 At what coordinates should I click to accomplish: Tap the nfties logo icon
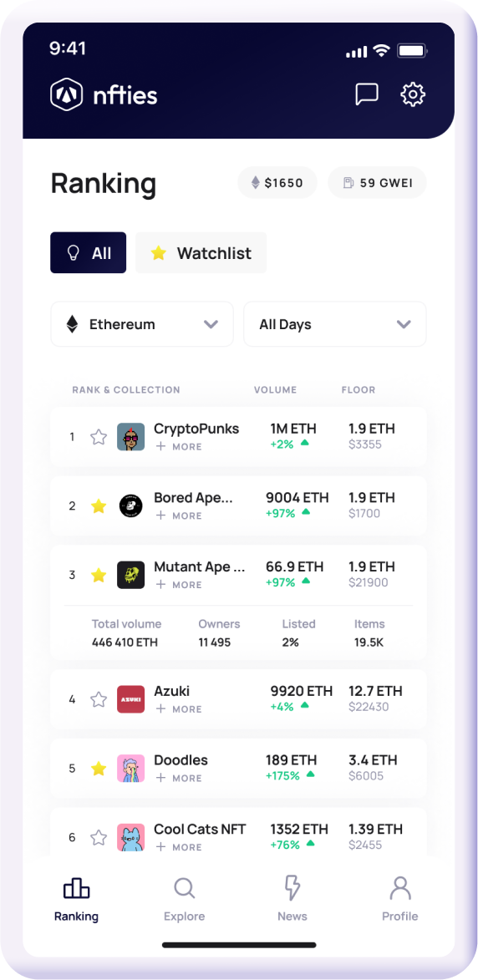66,94
